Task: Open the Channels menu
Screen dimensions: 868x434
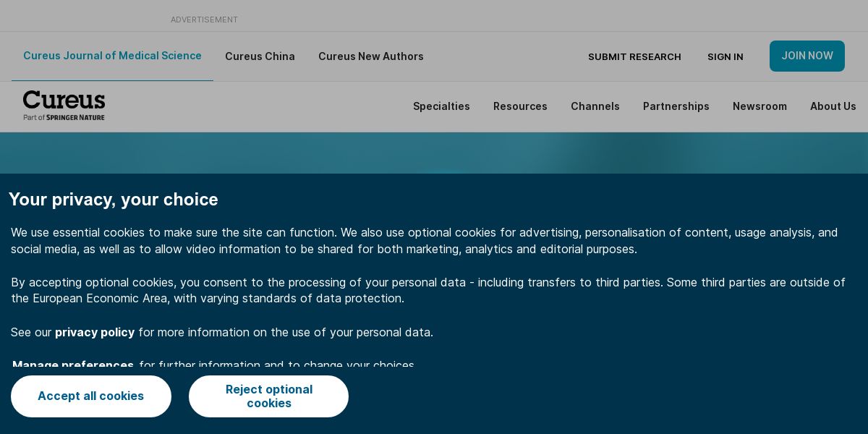Action: pos(595,106)
